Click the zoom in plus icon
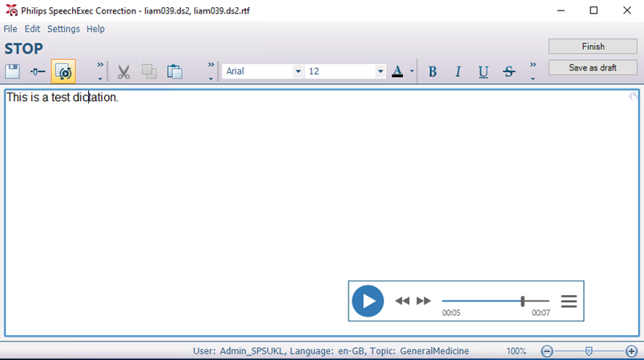The width and height of the screenshot is (644, 360). point(631,351)
